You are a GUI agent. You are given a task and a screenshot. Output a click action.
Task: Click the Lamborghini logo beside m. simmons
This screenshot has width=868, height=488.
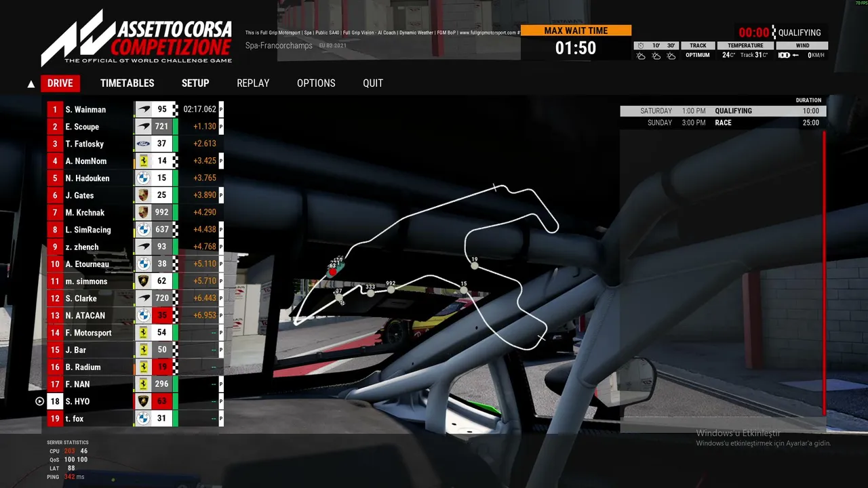144,281
